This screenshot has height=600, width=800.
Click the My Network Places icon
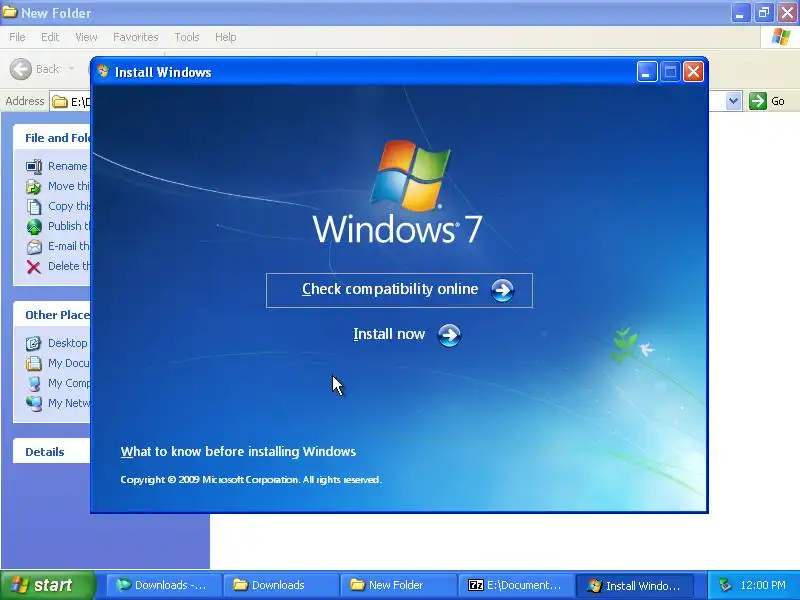click(34, 403)
